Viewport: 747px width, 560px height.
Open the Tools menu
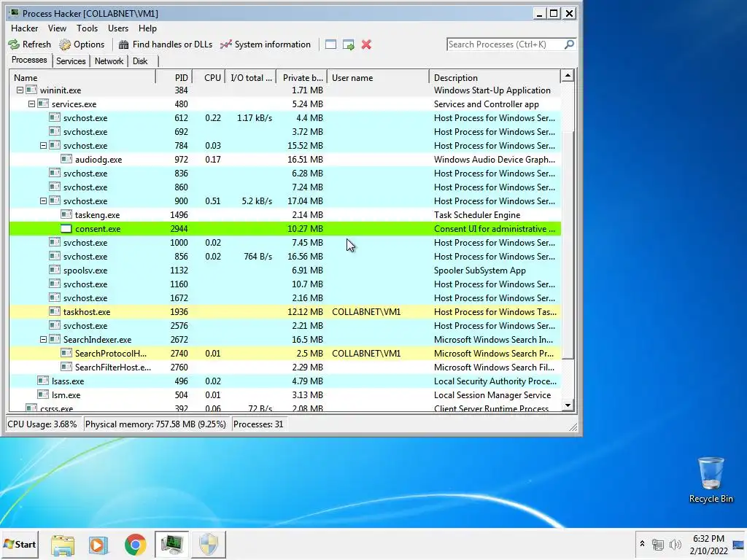pos(88,28)
